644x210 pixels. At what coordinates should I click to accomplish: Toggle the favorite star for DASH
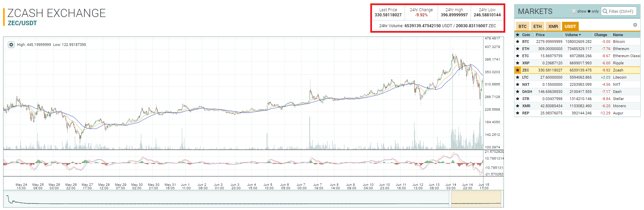tap(518, 92)
